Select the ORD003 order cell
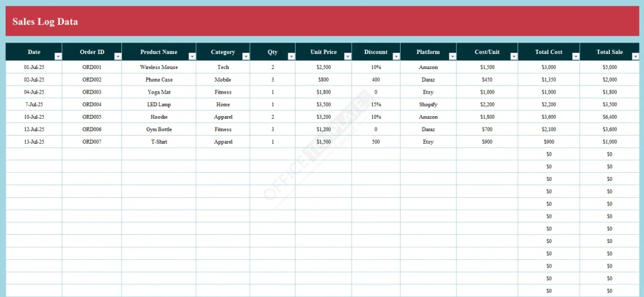Image resolution: width=644 pixels, height=297 pixels. click(x=92, y=92)
